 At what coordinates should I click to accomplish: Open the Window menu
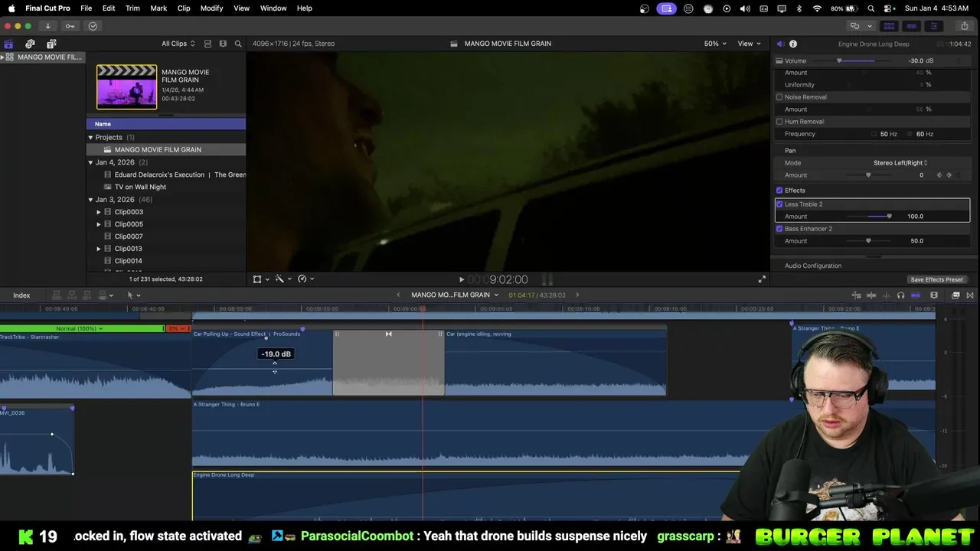[273, 8]
